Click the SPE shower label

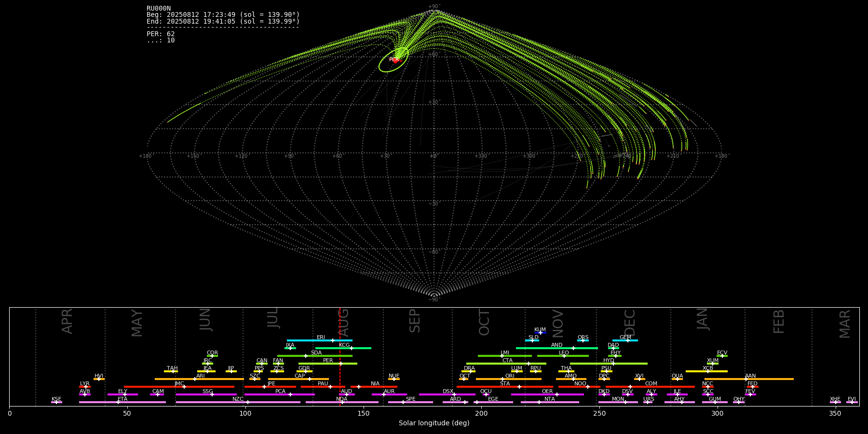[410, 399]
